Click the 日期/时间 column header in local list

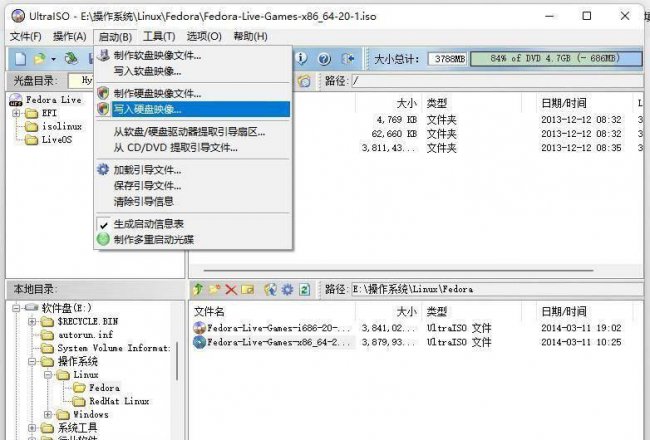click(x=564, y=311)
